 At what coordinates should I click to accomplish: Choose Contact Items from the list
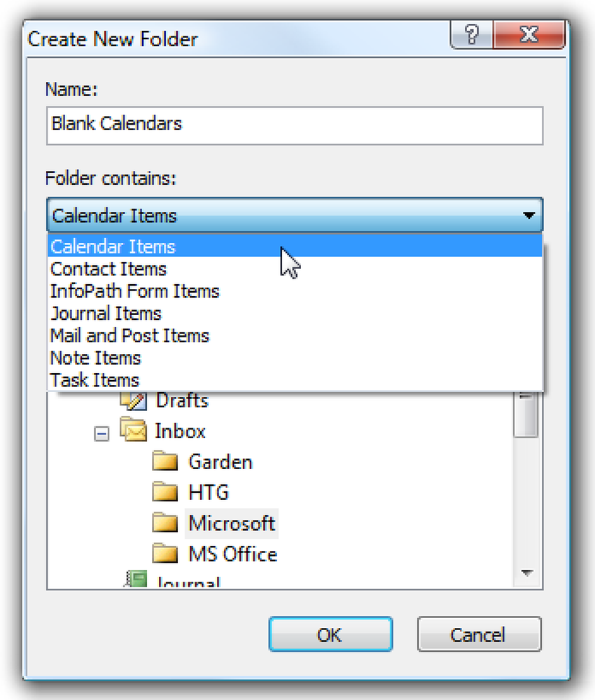click(x=295, y=269)
